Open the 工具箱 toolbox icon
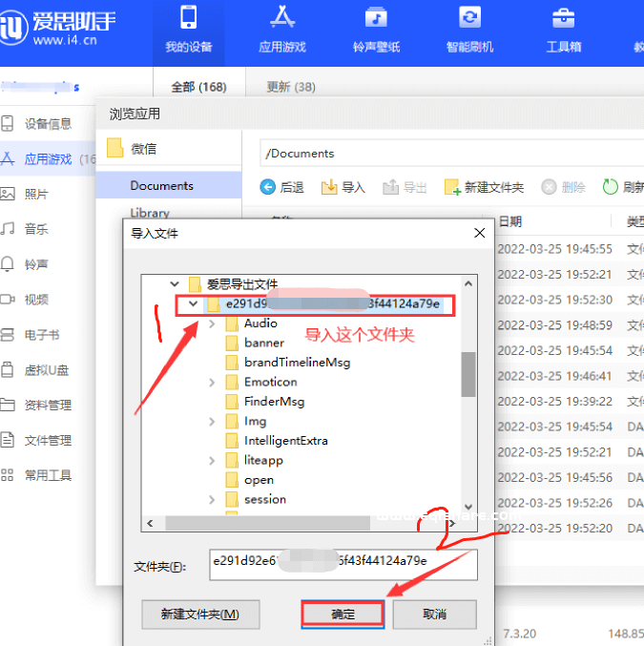 click(563, 18)
